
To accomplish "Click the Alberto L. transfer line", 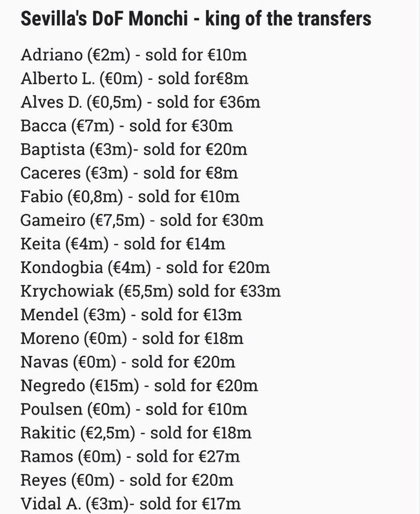I will click(134, 78).
